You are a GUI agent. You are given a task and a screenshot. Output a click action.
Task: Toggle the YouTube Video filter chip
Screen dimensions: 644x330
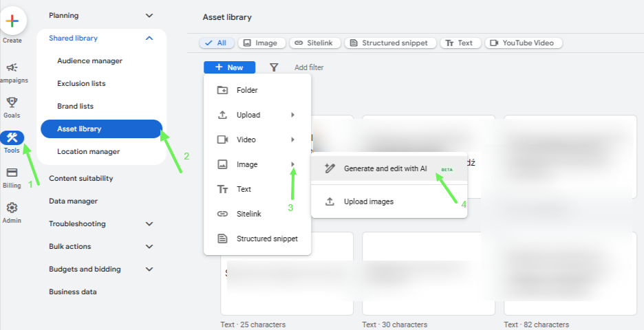coord(524,43)
